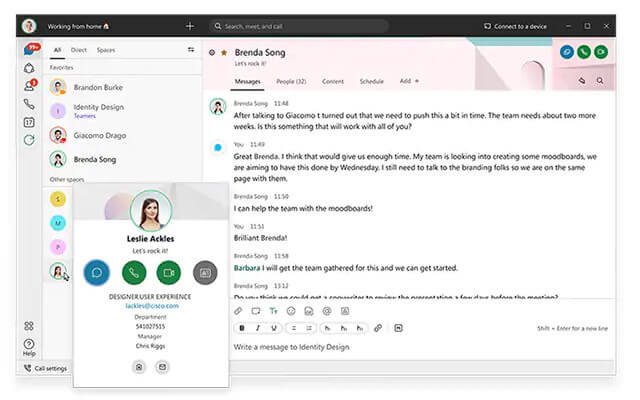Image resolution: width=640 pixels, height=400 pixels.
Task: Apply heading 3 style
Action: (360, 328)
